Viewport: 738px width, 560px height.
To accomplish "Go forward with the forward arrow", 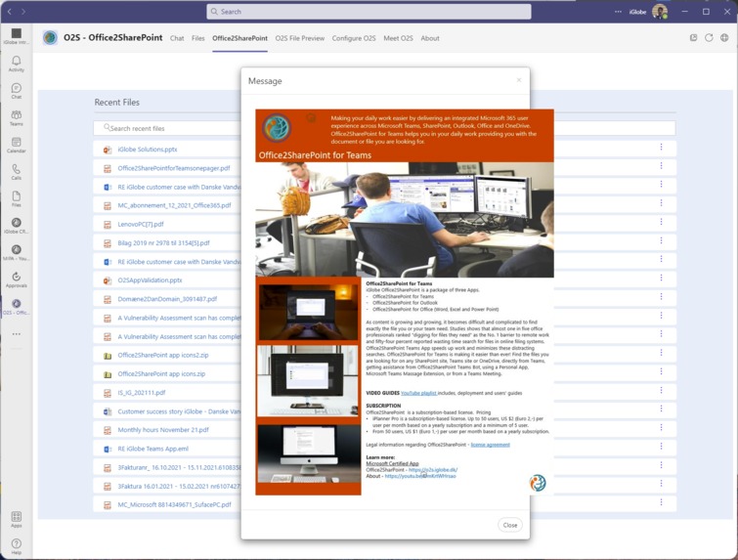I will point(23,12).
